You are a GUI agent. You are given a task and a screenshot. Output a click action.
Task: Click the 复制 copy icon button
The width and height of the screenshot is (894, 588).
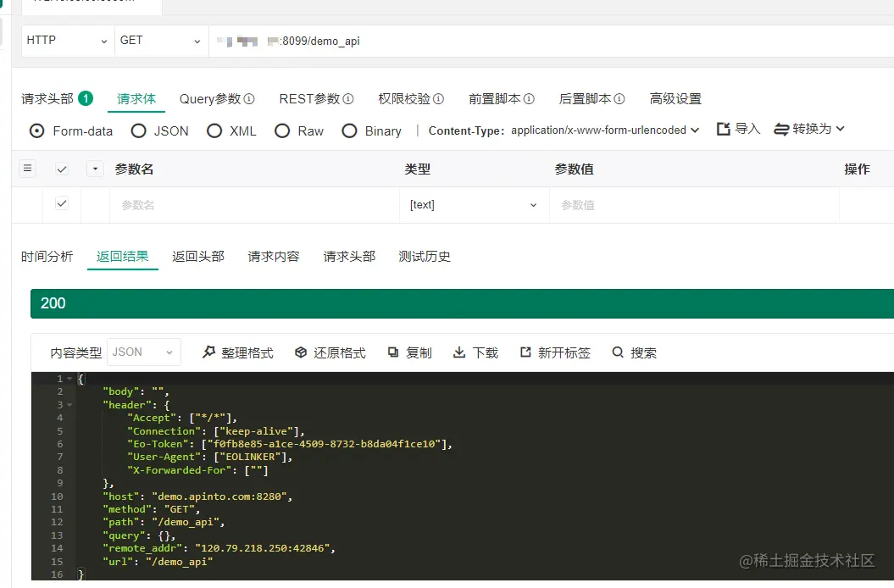click(410, 352)
